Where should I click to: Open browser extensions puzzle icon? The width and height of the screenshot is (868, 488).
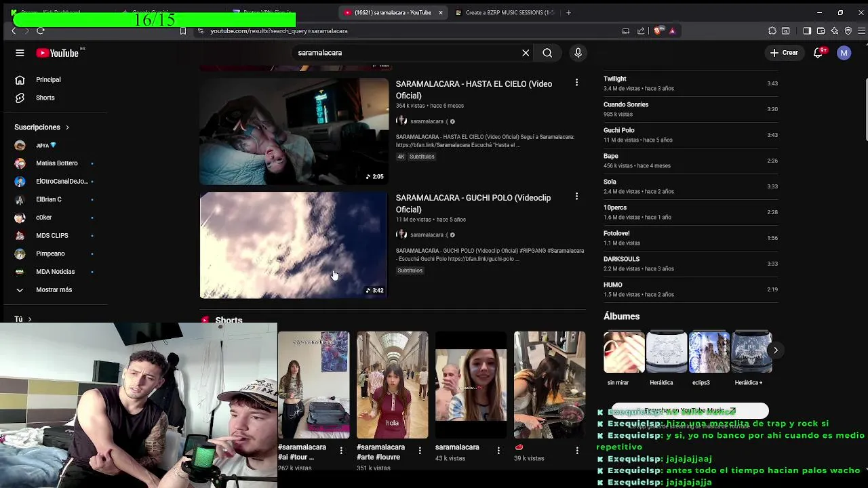click(x=772, y=30)
